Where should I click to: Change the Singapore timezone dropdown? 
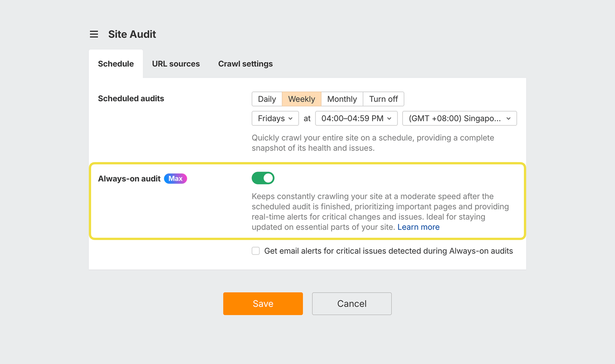coord(459,118)
